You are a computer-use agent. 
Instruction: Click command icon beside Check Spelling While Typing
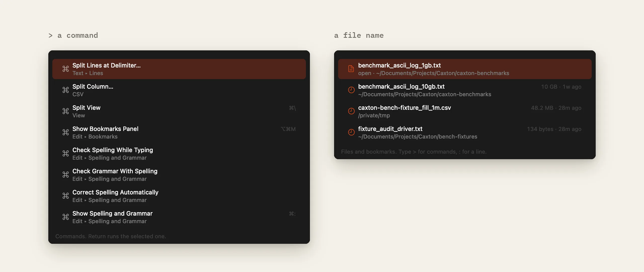pos(66,153)
